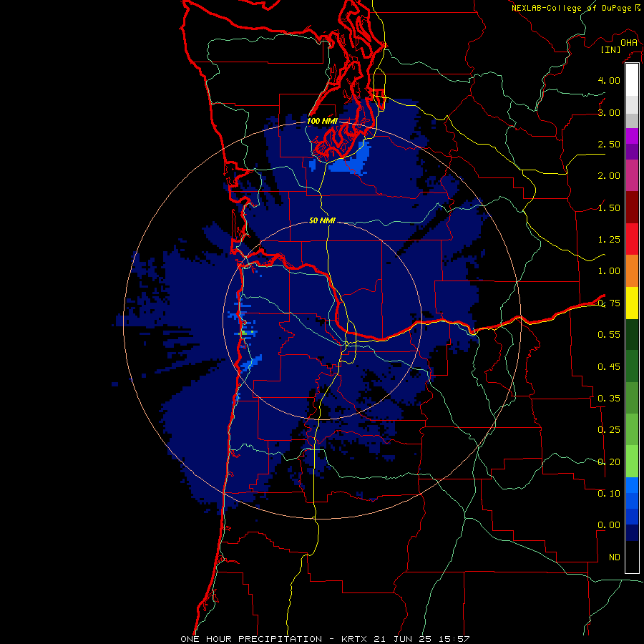
Task: Click the "1.00" legend value
Action: point(609,271)
